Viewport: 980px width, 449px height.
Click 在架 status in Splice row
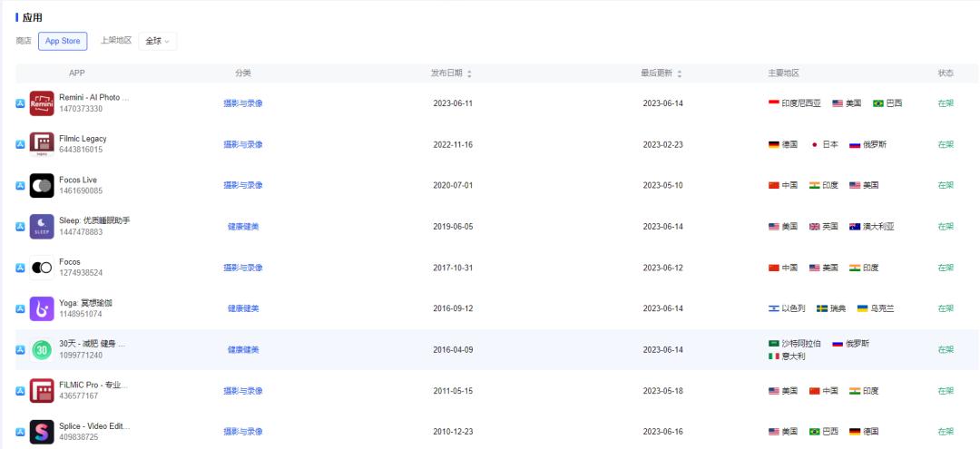(946, 432)
